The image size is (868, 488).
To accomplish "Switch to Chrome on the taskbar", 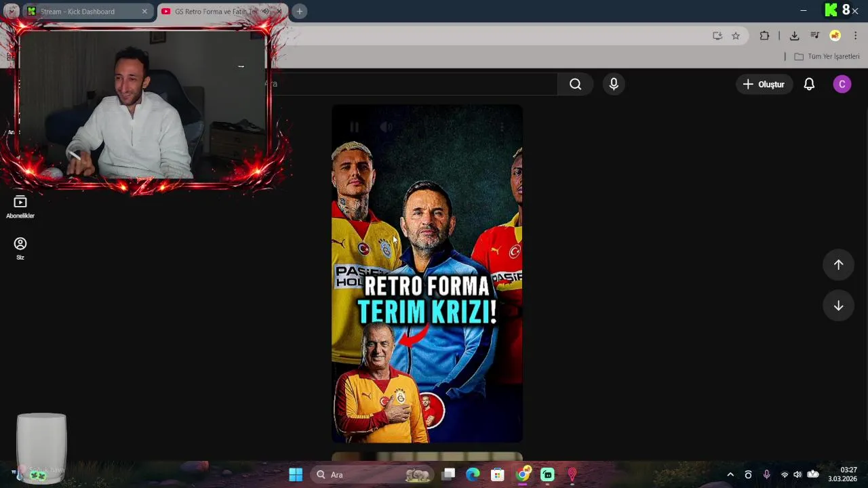I will pyautogui.click(x=522, y=474).
